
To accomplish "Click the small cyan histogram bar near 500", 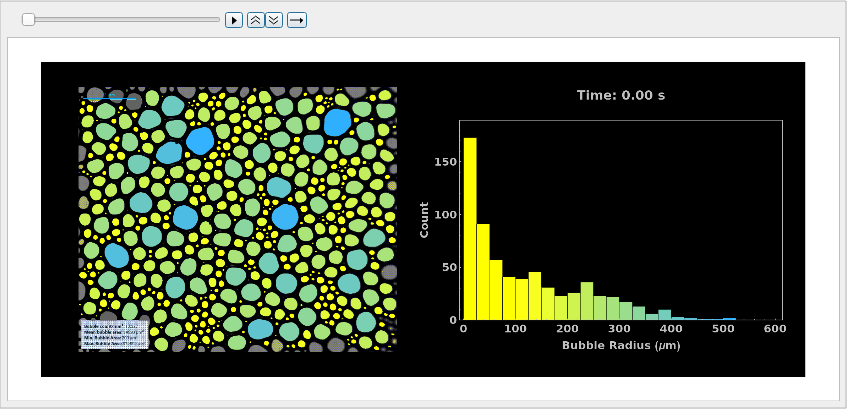I will 729,318.
